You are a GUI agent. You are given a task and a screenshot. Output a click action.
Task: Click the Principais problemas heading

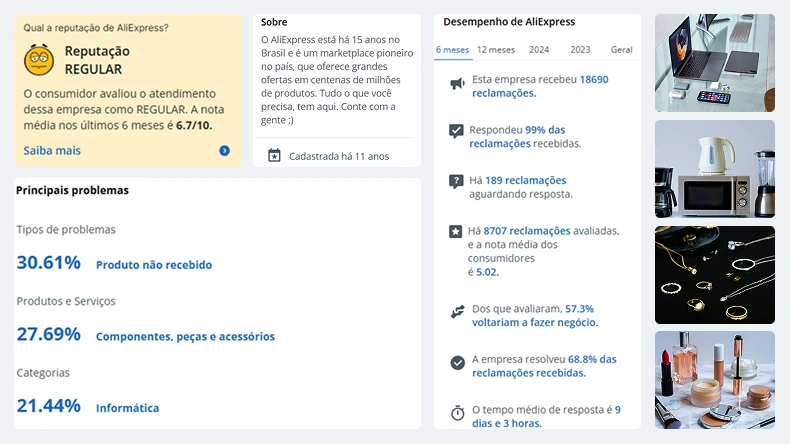pos(73,191)
